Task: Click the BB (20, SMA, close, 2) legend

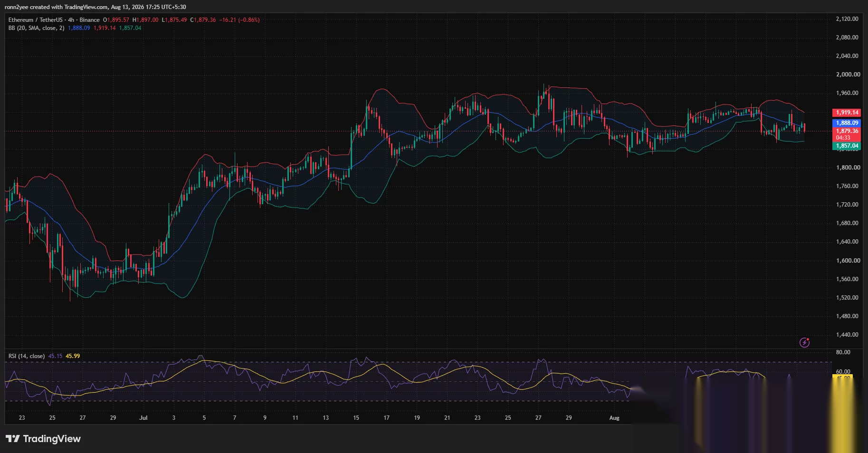Action: [x=36, y=28]
